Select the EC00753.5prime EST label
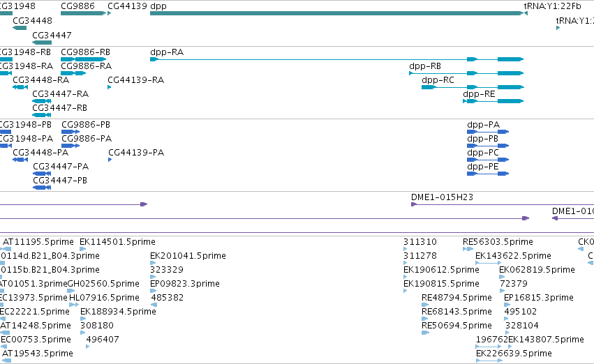 36,340
